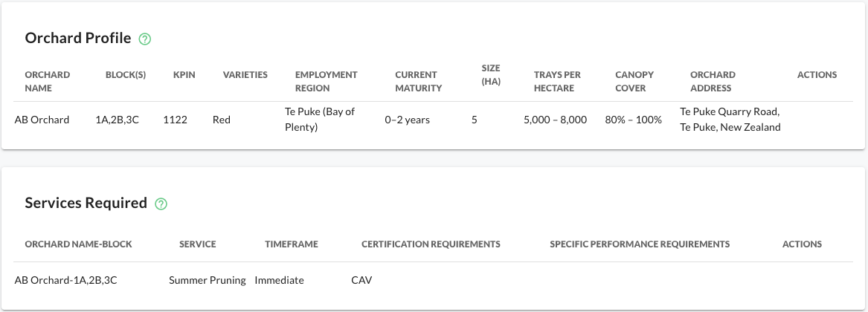The image size is (868, 312).
Task: Click the Orchard Profile help icon
Action: click(145, 39)
